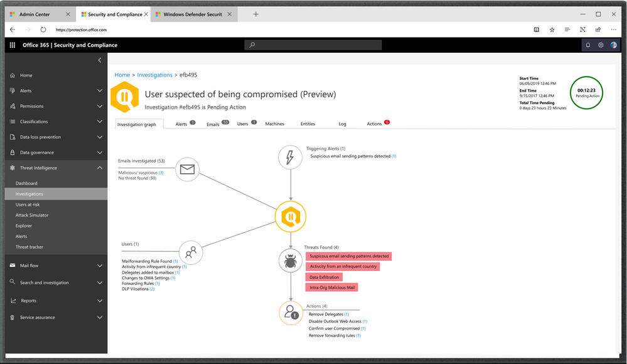Open the Users tab
627x364 pixels.
coord(243,124)
